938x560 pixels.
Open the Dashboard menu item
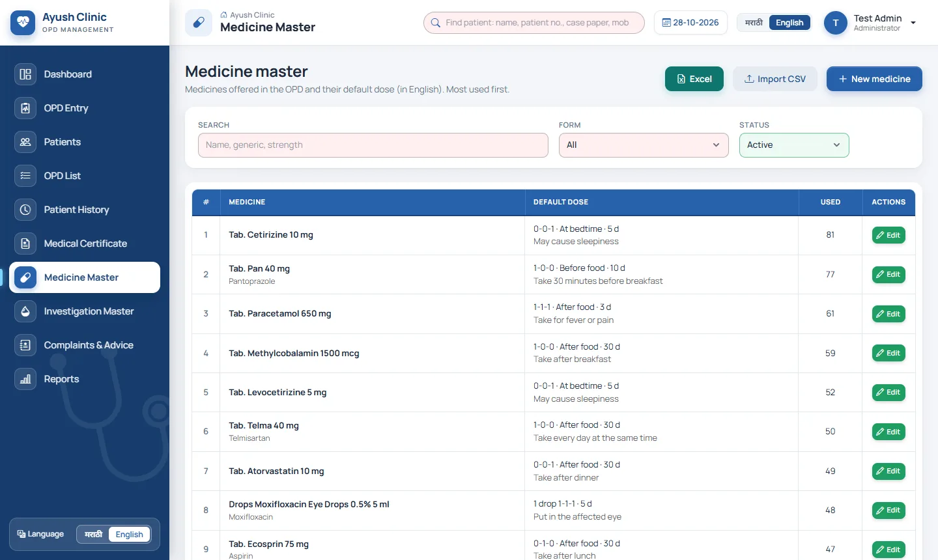tap(85, 74)
